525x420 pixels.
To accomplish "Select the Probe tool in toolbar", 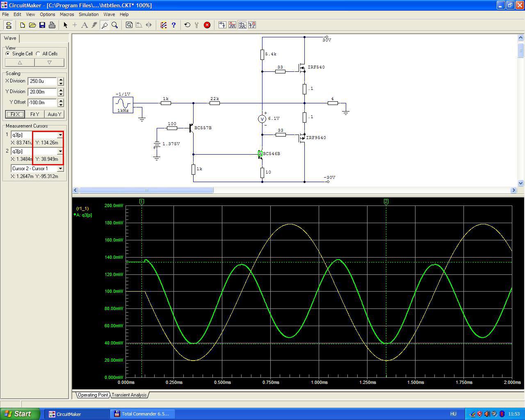I will 105,25.
